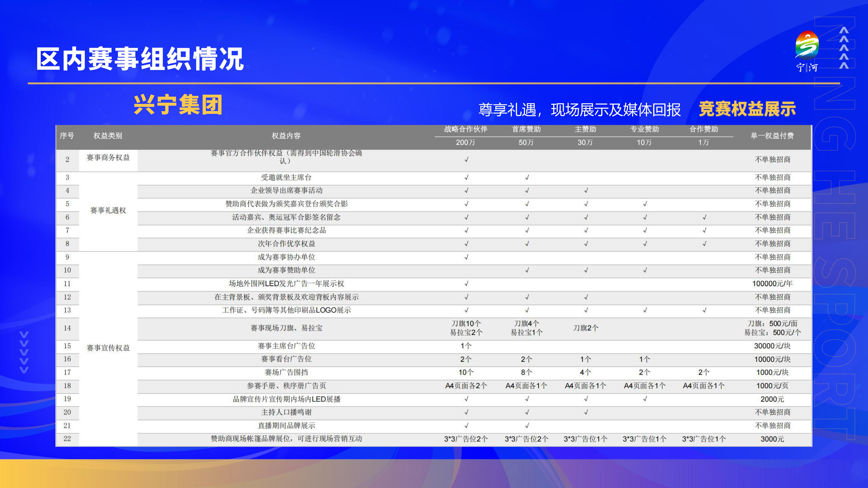Click row number 22 cell
This screenshot has height=488, width=868.
(x=67, y=439)
